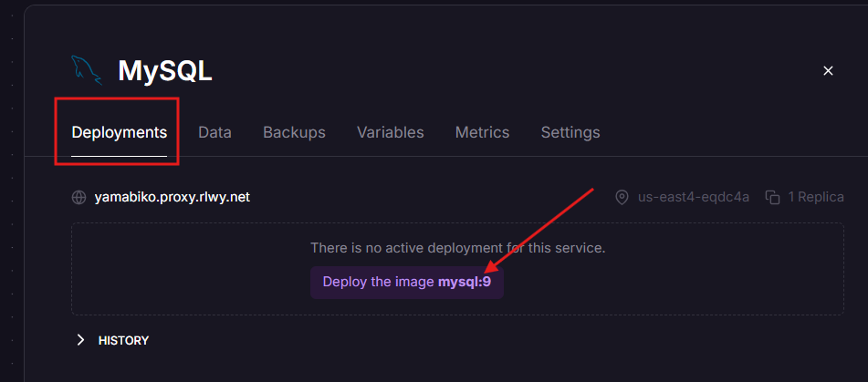Click the yamabiko.proxy.rlwy.net domain
Screen dimensions: 868x382
pyautogui.click(x=173, y=197)
